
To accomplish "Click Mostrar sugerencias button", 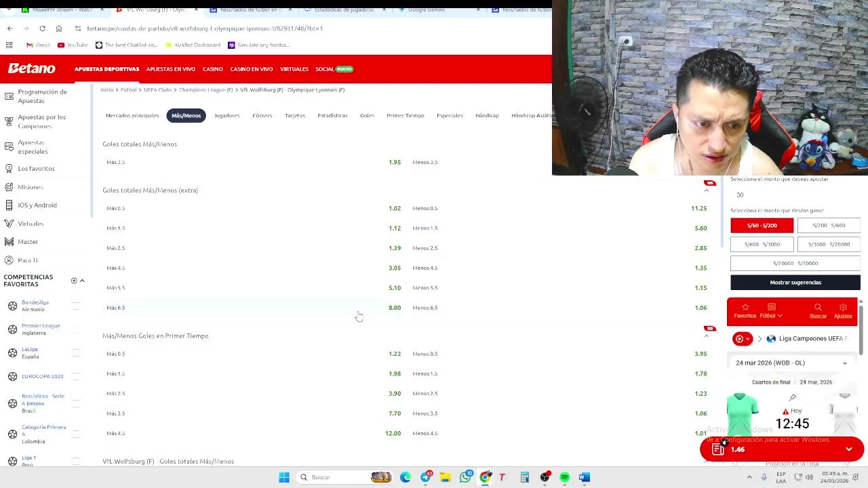I will (795, 283).
